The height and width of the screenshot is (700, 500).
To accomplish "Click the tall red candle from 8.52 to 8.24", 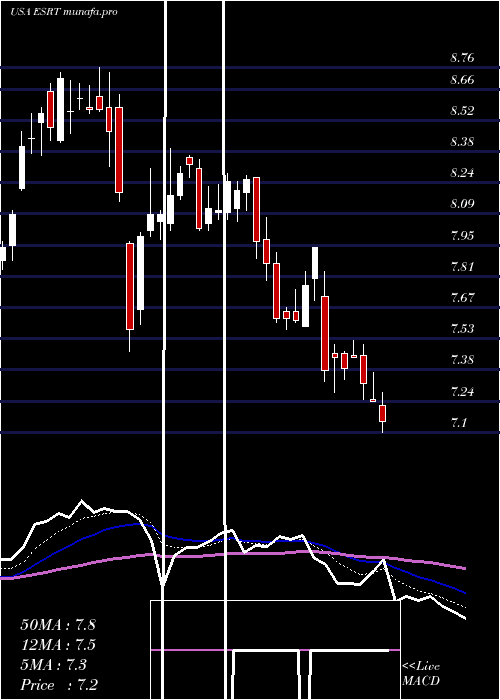I will pyautogui.click(x=119, y=150).
